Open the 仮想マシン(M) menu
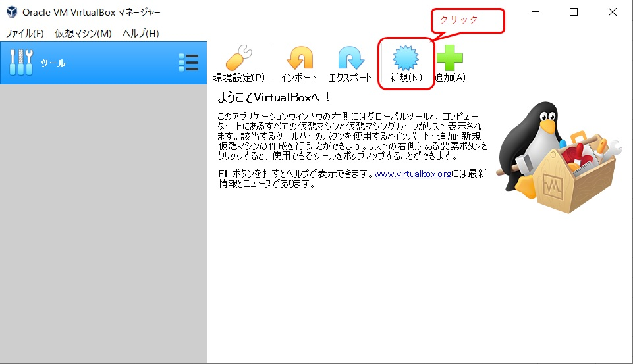The image size is (633, 364). pyautogui.click(x=83, y=33)
